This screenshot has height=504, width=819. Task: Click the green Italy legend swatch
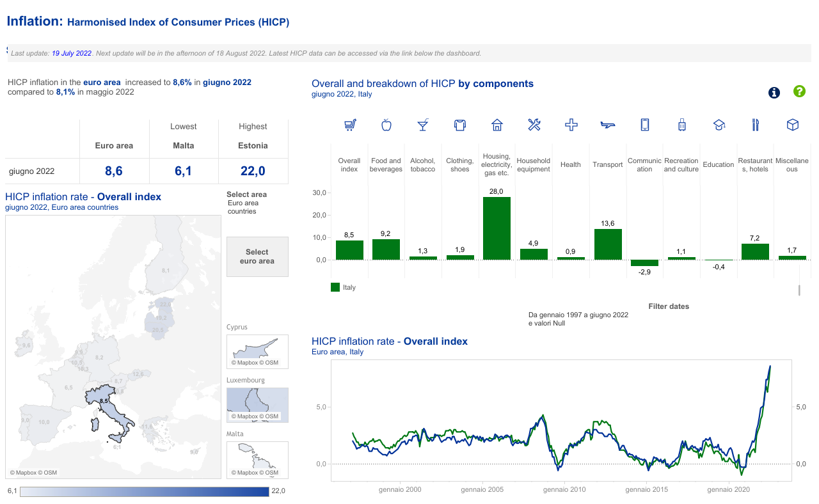pyautogui.click(x=335, y=288)
